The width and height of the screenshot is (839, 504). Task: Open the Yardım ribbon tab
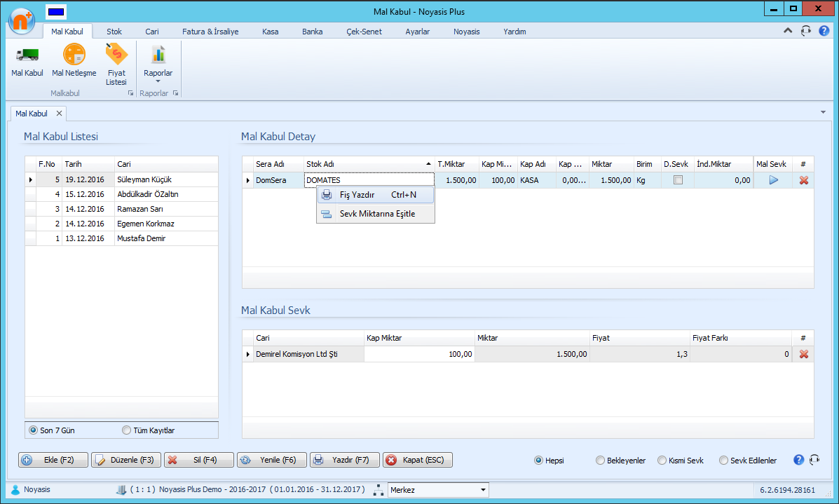[x=514, y=32]
